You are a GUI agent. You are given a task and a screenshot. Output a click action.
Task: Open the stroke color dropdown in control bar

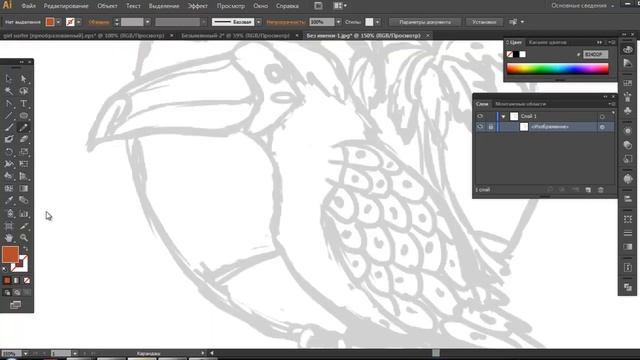(x=78, y=22)
